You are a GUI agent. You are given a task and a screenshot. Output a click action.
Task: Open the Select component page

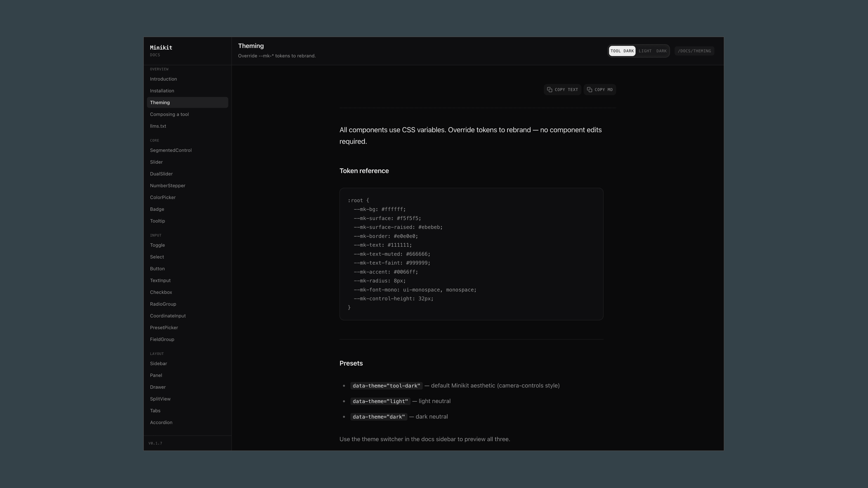(187, 257)
